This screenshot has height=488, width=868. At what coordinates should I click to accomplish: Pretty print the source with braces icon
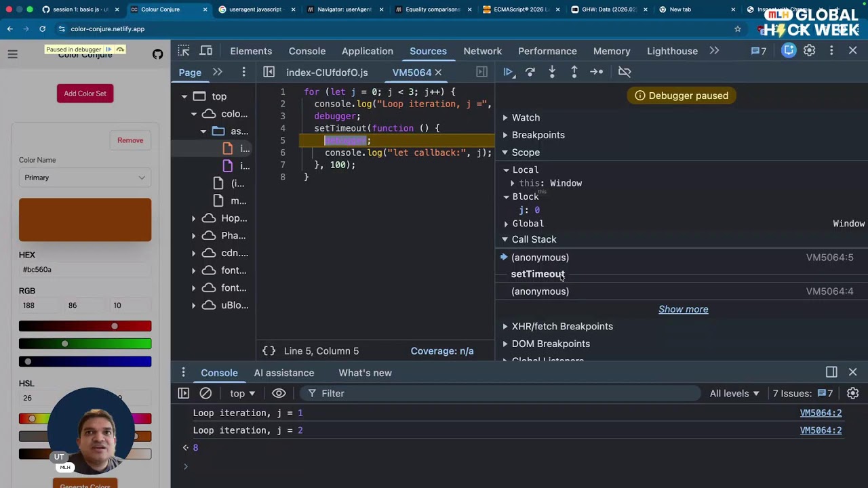click(x=269, y=351)
